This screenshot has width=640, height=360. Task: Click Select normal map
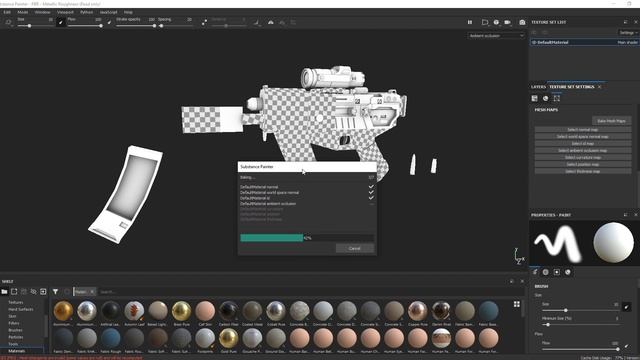coord(582,130)
